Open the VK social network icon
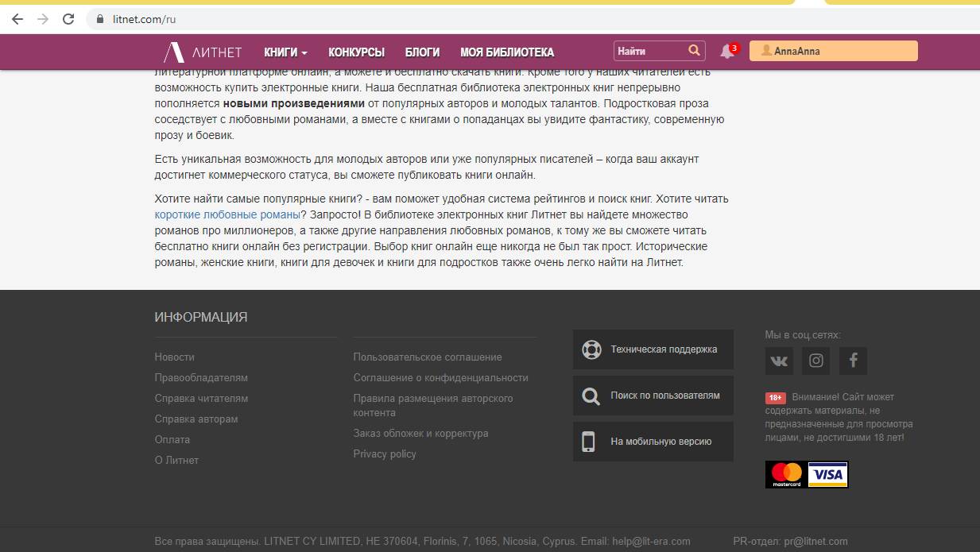The height and width of the screenshot is (552, 980). tap(779, 361)
